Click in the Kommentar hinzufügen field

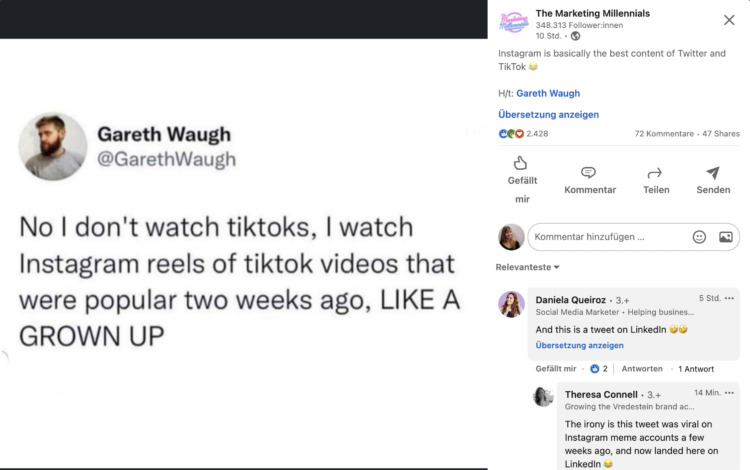pyautogui.click(x=609, y=237)
